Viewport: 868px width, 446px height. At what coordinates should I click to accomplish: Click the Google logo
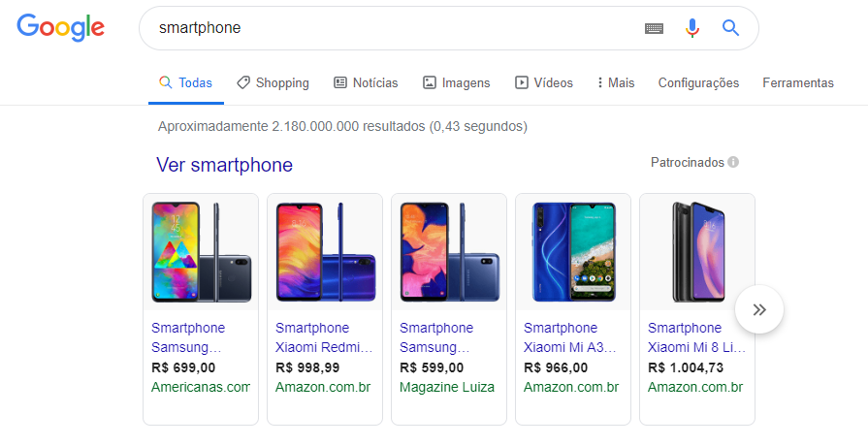click(x=60, y=28)
